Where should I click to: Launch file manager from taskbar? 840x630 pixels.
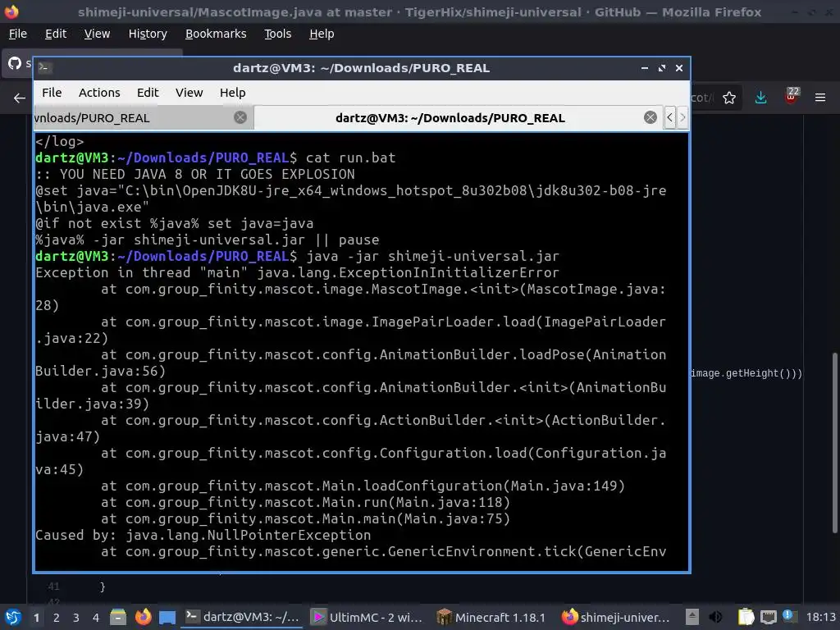click(x=118, y=617)
